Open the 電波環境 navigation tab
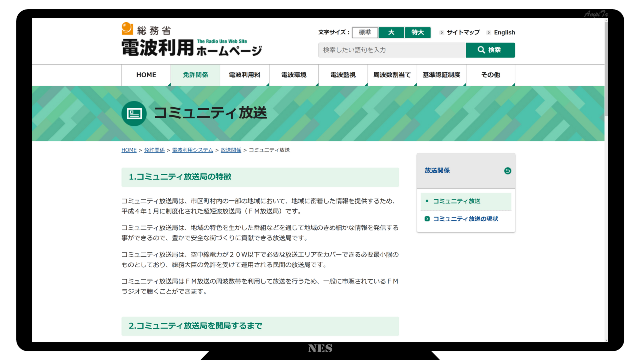 [x=294, y=75]
